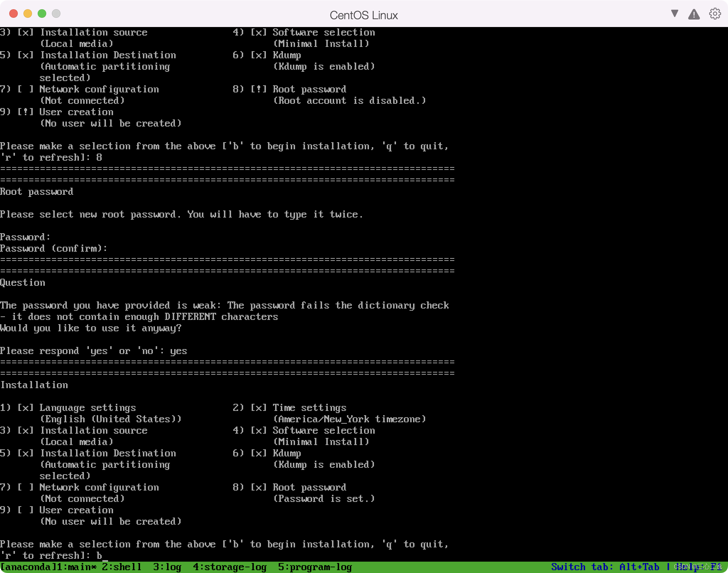The image size is (728, 573).
Task: Click the gray inactive titlebar button
Action: click(x=56, y=14)
